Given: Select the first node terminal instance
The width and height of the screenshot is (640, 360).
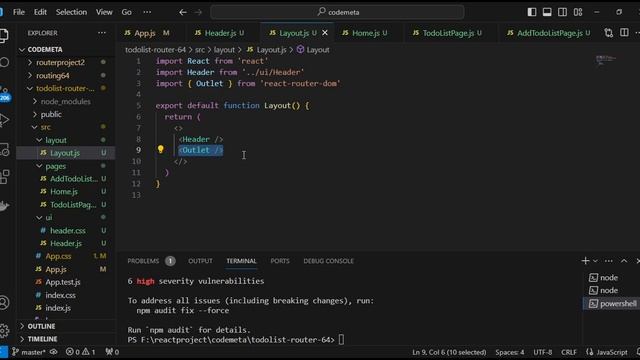Looking at the screenshot, I should (612, 278).
